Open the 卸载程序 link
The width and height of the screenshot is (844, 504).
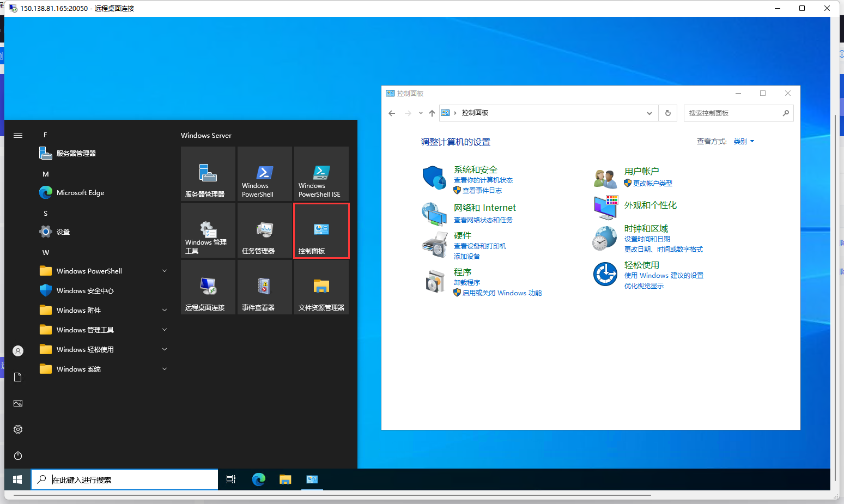tap(467, 283)
